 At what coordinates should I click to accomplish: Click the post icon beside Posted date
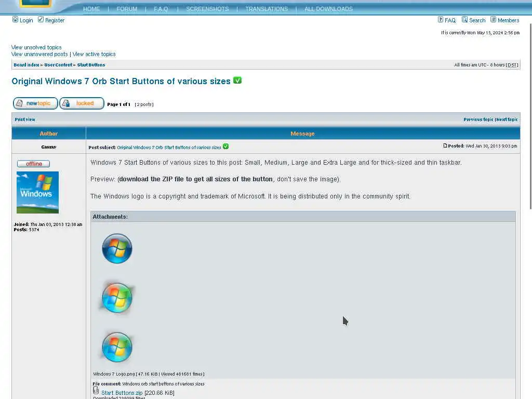click(x=445, y=145)
